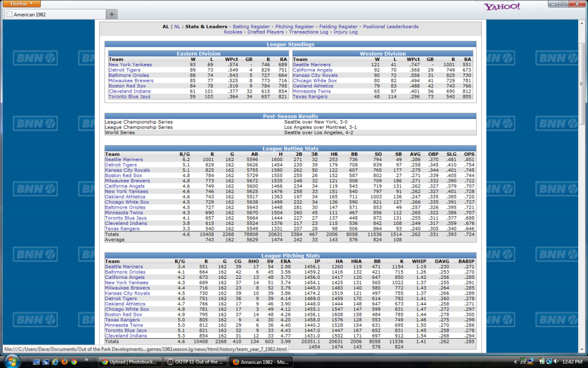This screenshot has width=588, height=368.
Task: Click Seattle Mariners in League Pitching Stats
Action: (x=124, y=267)
